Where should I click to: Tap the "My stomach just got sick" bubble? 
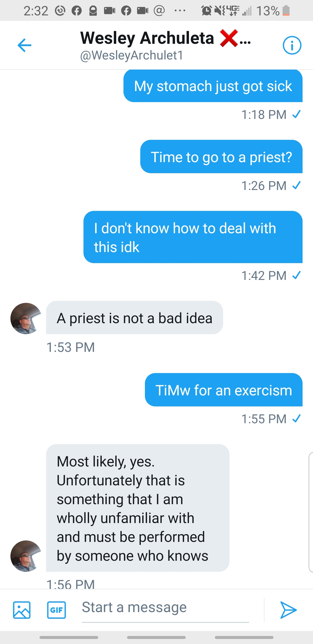click(213, 86)
